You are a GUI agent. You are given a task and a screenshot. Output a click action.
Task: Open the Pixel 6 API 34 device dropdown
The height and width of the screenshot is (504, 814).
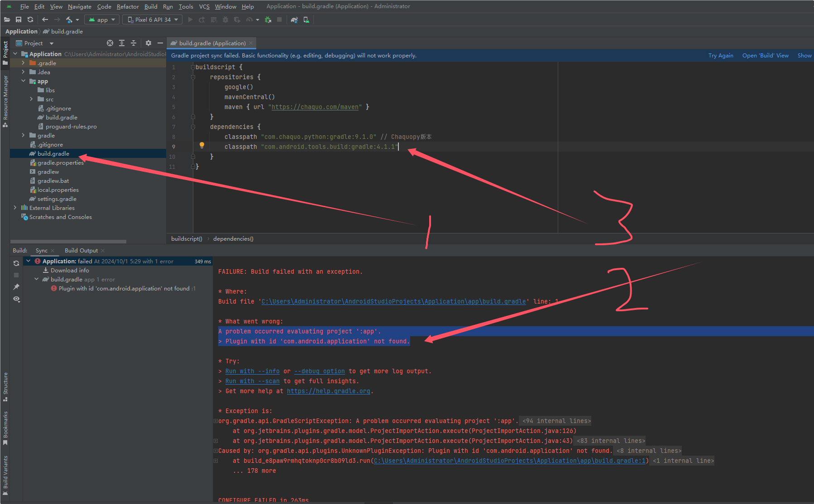[152, 19]
